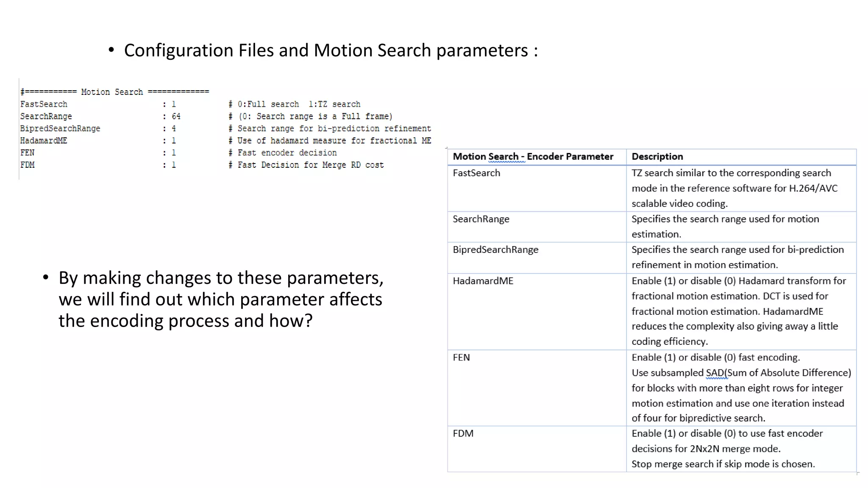Click the line 'the encoding process and how?'
This screenshot has width=868, height=488.
185,321
